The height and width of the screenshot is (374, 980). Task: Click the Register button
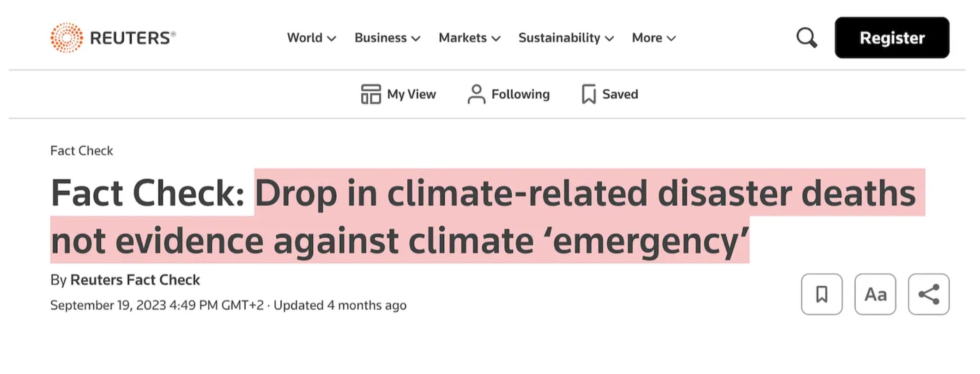coord(892,38)
